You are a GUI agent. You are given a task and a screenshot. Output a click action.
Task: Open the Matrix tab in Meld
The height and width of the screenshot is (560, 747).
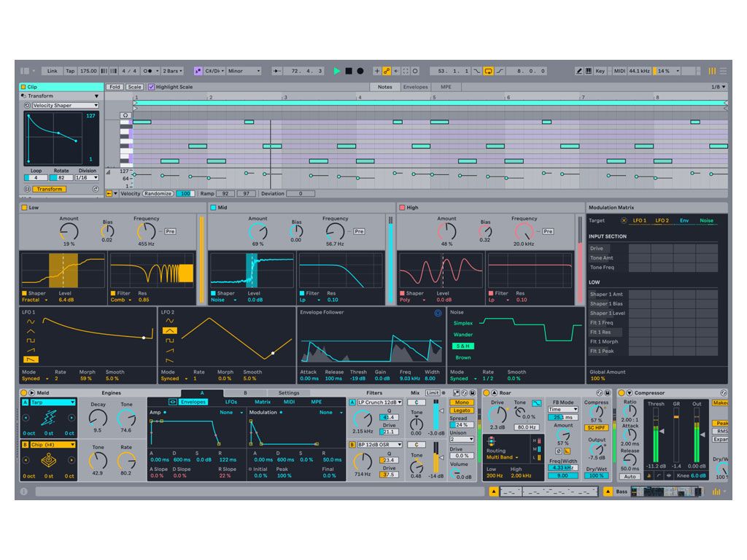[x=263, y=402]
